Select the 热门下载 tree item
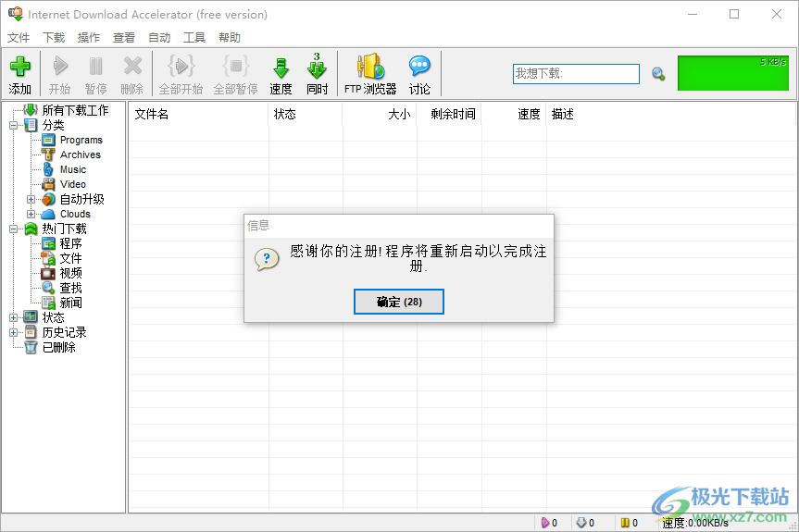799x532 pixels. (64, 229)
